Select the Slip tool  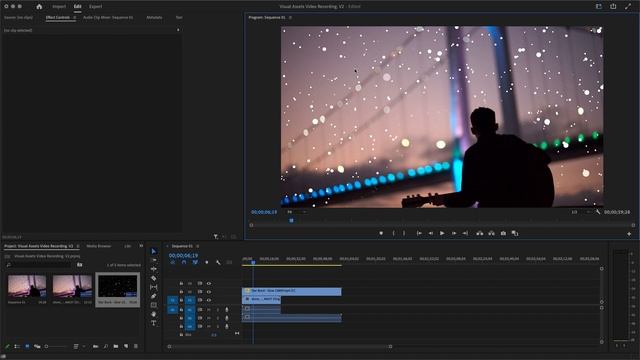pyautogui.click(x=153, y=287)
